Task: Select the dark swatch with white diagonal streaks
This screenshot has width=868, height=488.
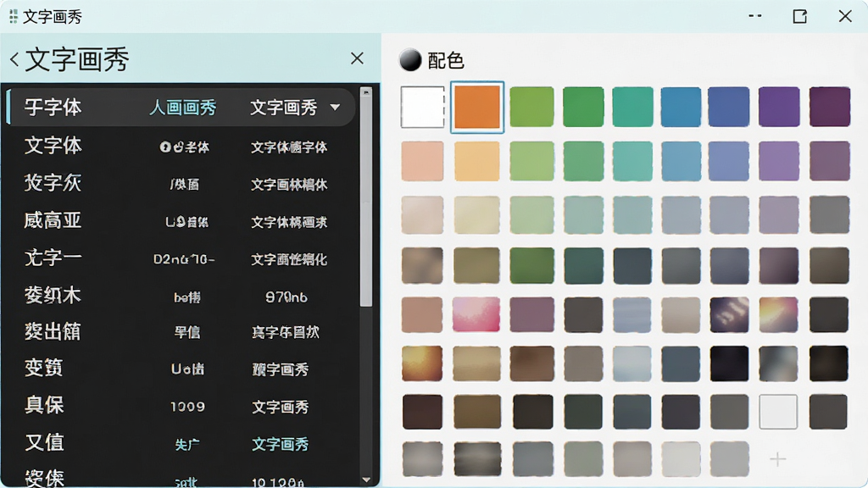Action: 729,314
